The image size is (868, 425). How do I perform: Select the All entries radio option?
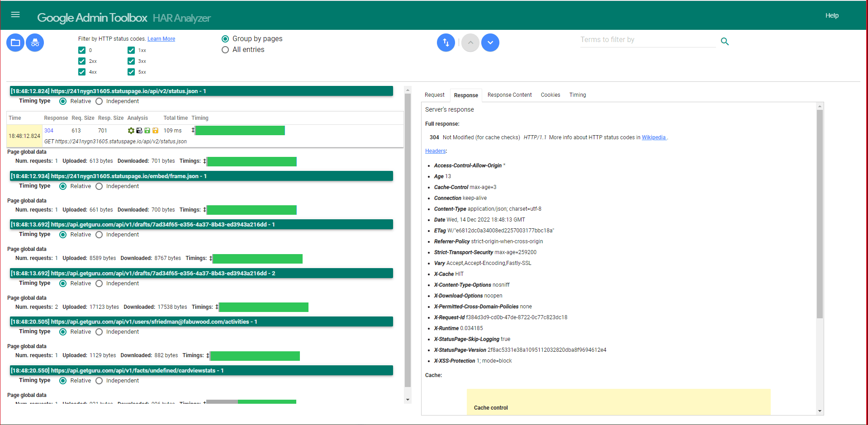[225, 50]
